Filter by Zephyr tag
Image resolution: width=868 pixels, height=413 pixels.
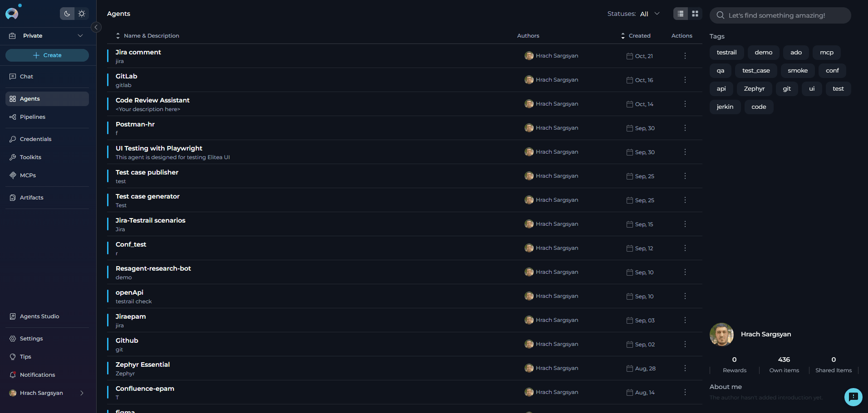point(754,89)
